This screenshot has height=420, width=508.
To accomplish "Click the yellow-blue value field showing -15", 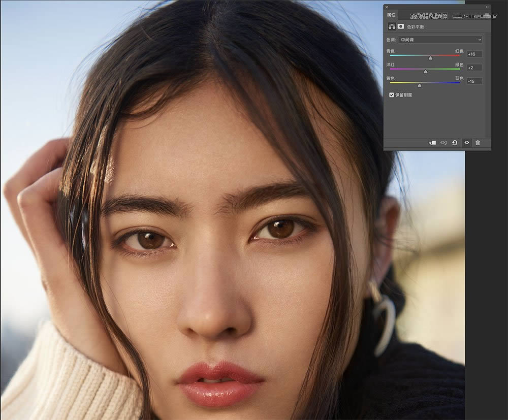I will (474, 81).
